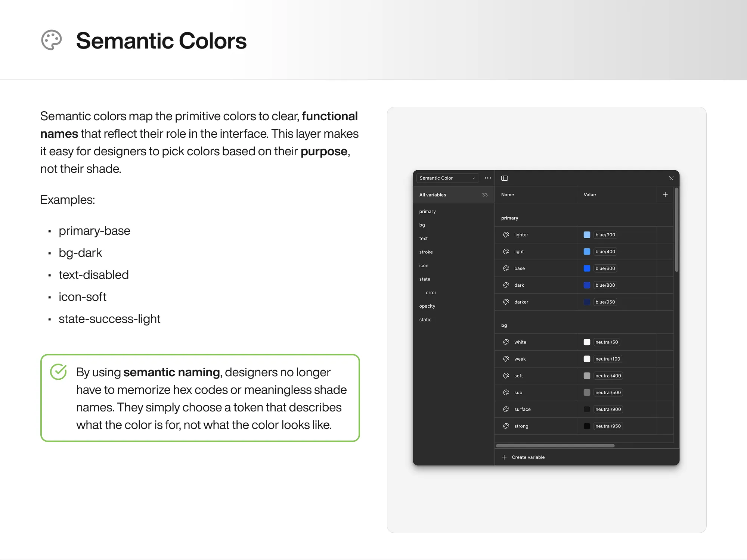
Task: Click the palette icon next to base
Action: pyautogui.click(x=506, y=268)
